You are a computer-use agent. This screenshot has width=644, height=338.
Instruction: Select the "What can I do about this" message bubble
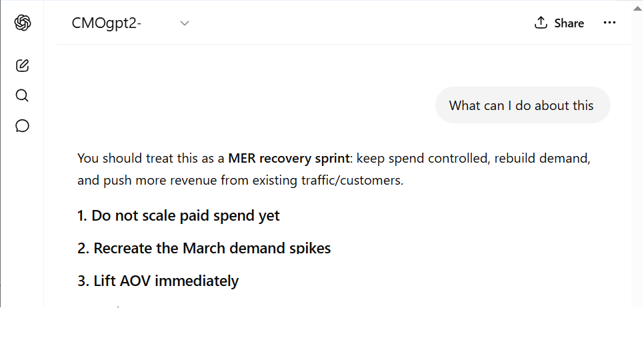(x=523, y=105)
